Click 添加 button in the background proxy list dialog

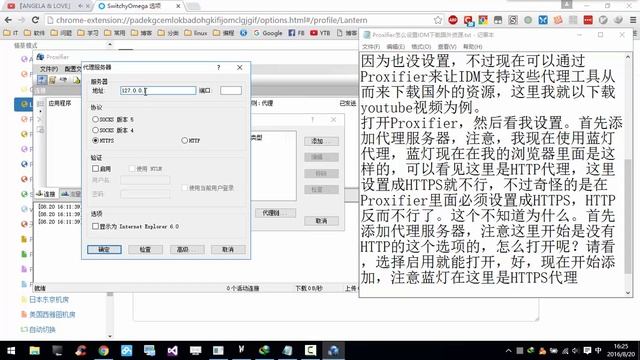[321, 141]
